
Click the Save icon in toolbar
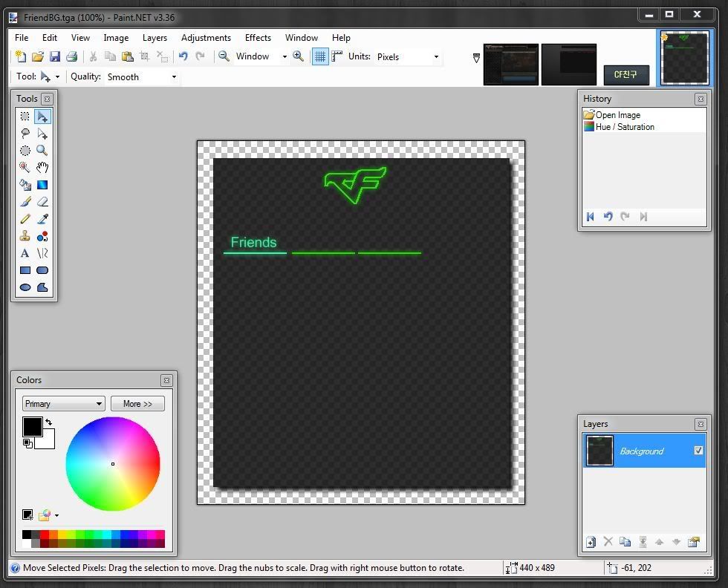55,56
